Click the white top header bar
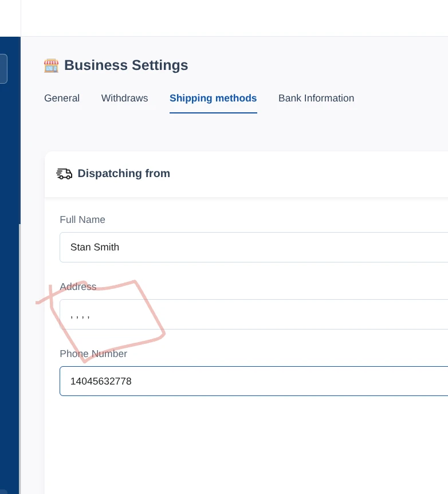448x494 pixels. [x=229, y=17]
